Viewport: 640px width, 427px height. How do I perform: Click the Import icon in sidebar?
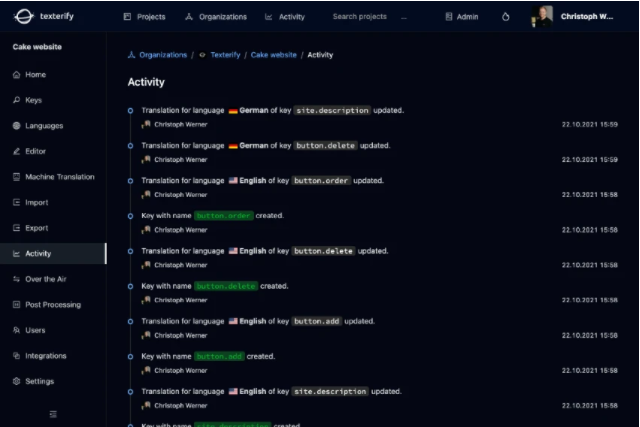[16, 202]
